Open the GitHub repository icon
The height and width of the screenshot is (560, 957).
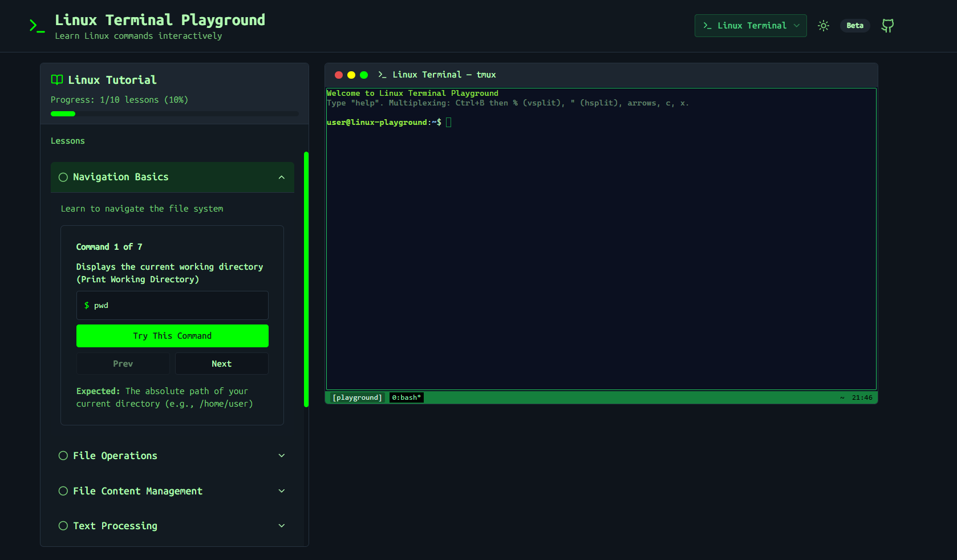[887, 26]
